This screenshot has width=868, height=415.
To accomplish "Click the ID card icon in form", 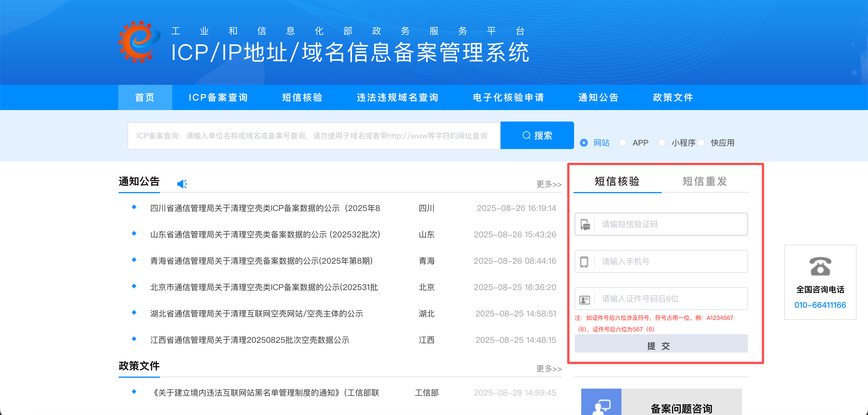I will pyautogui.click(x=584, y=299).
